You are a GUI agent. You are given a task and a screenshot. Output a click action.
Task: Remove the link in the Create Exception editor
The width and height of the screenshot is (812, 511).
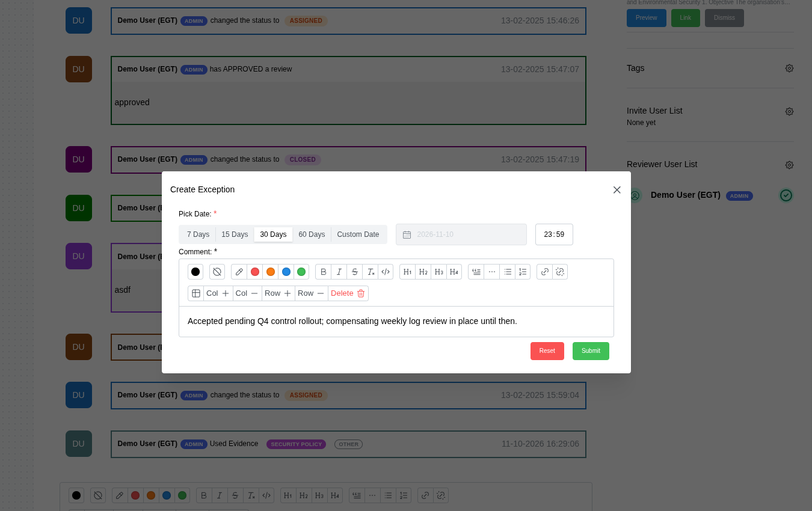click(x=560, y=272)
